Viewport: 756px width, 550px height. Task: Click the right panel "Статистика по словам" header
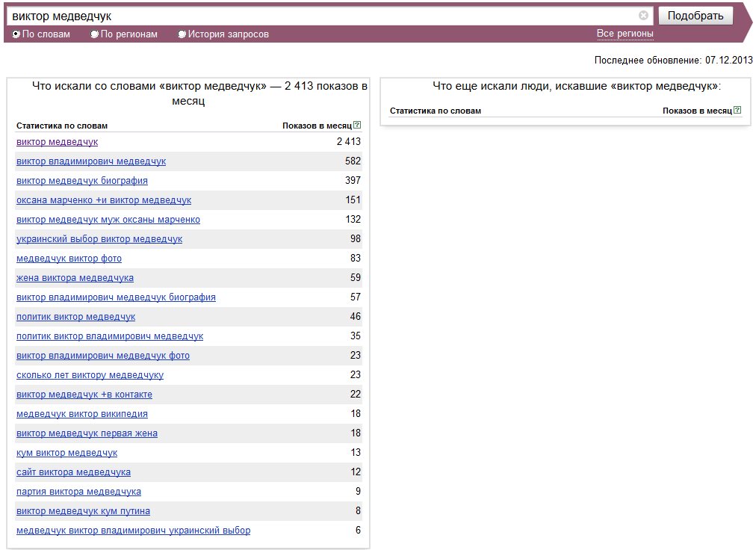pos(436,111)
